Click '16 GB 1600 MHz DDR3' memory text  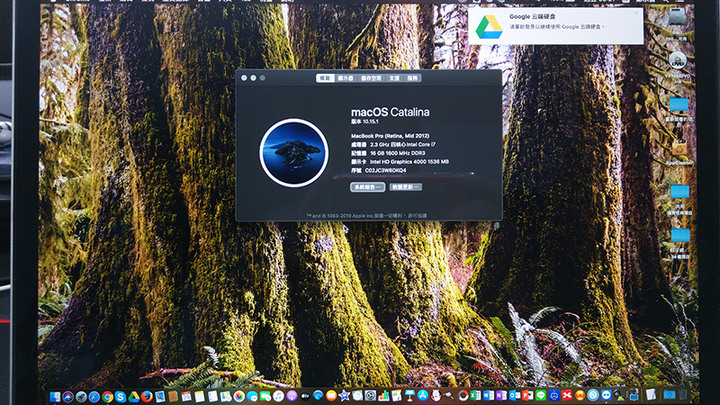coord(398,153)
